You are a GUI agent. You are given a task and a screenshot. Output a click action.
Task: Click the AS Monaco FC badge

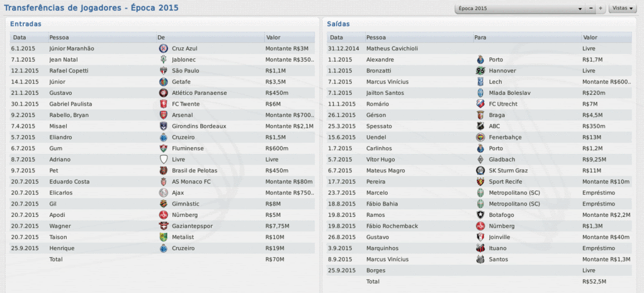click(164, 182)
